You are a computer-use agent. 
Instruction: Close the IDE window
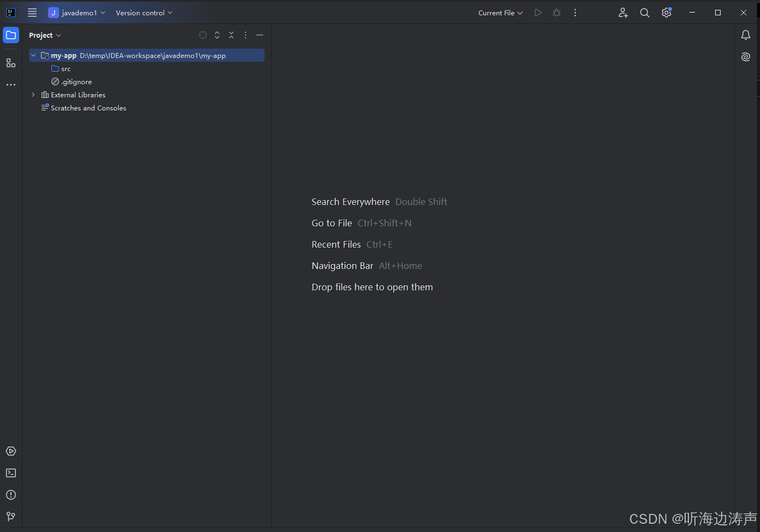[x=744, y=13]
